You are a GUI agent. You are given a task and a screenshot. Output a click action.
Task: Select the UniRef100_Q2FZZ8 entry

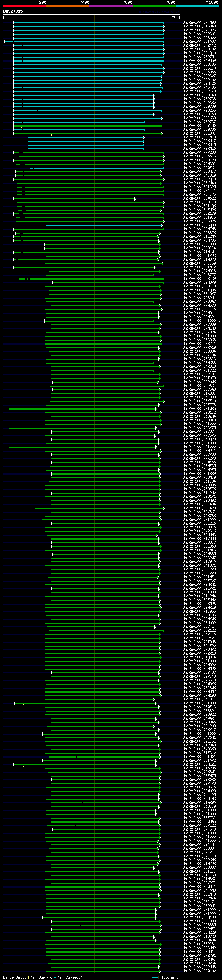pyautogui.click(x=199, y=405)
